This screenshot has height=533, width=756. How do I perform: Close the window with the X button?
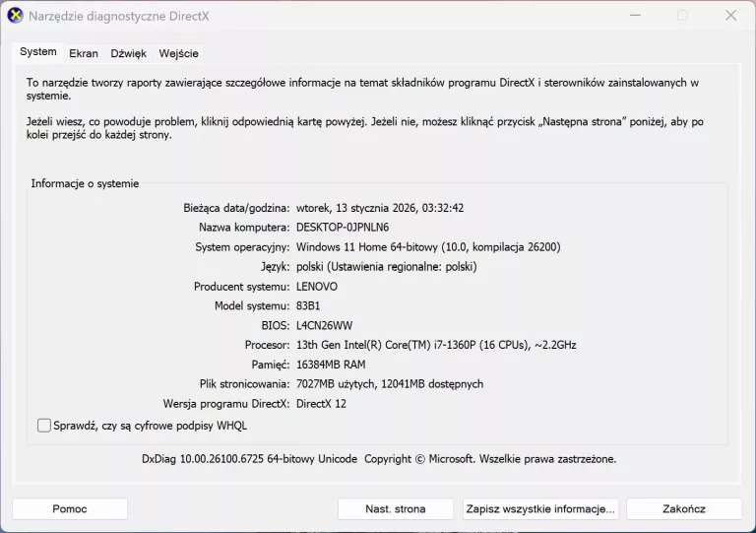click(730, 16)
